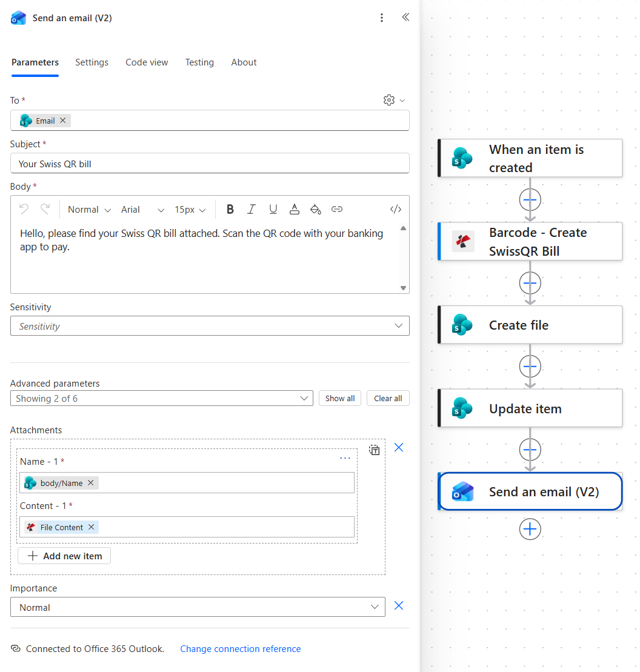The image size is (640, 672).
Task: Remove the Importance parameter with X
Action: click(399, 605)
